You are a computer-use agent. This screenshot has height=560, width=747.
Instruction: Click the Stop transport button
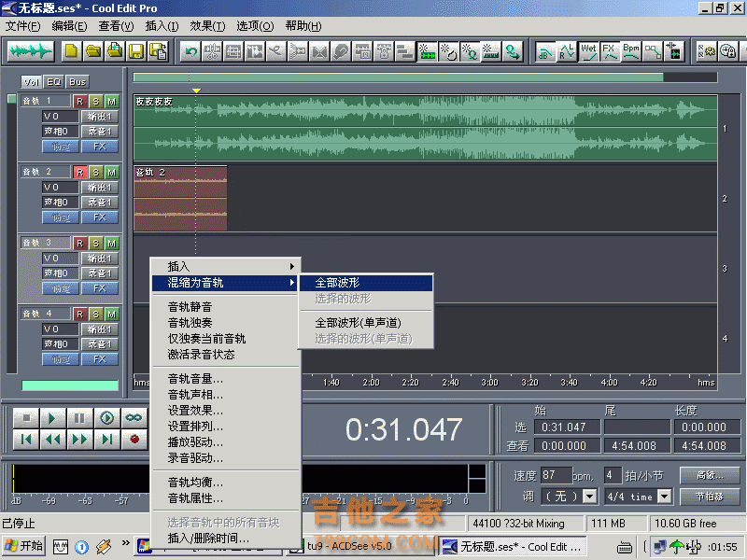coord(27,417)
